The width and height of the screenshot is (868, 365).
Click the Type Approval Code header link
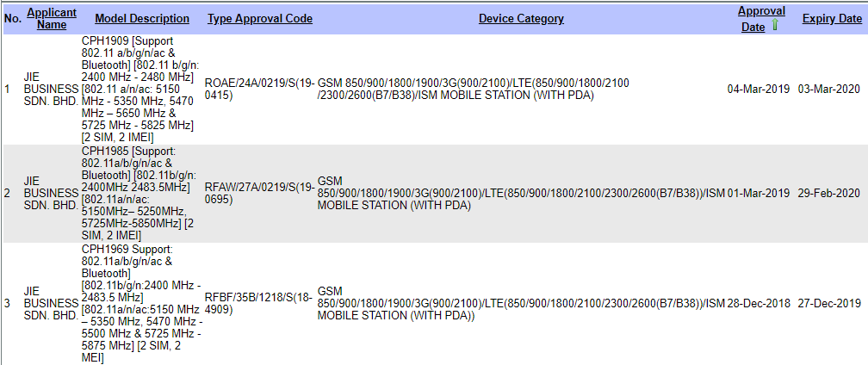(260, 18)
